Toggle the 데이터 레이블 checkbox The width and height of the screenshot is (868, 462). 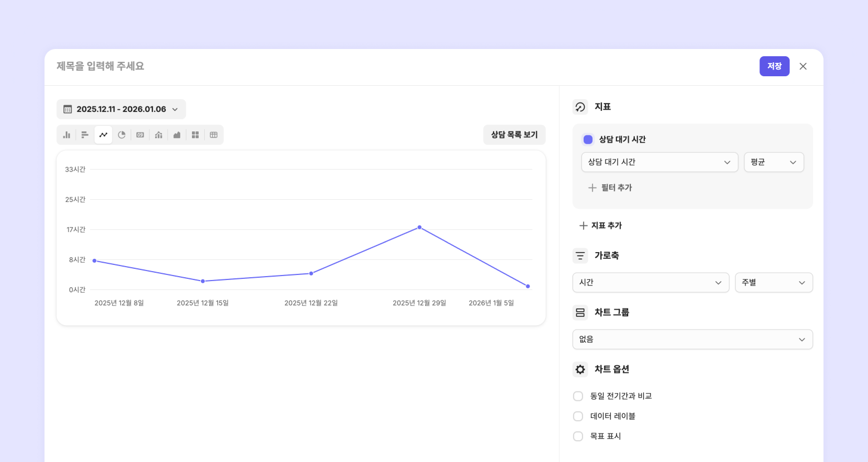point(578,416)
